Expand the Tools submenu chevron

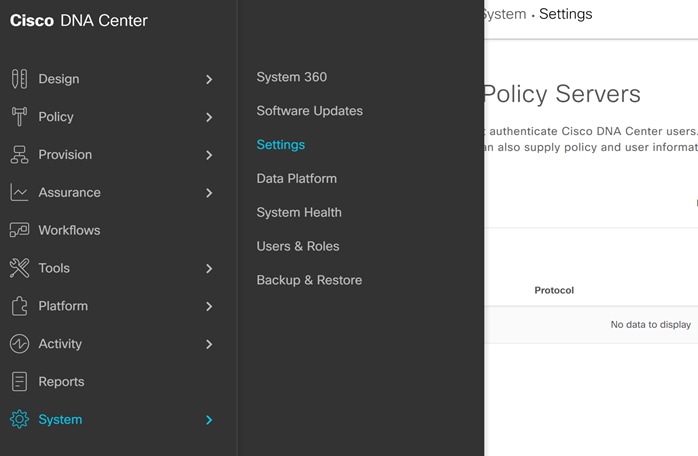point(209,269)
